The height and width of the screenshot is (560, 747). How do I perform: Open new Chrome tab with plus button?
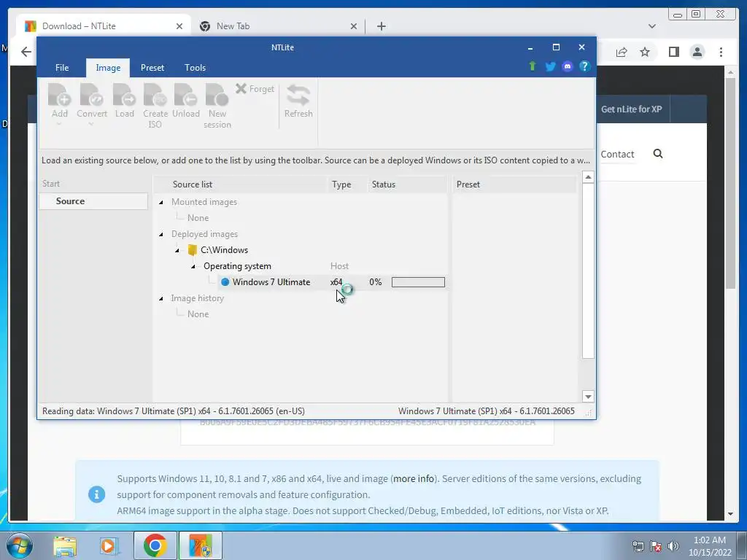pyautogui.click(x=381, y=26)
